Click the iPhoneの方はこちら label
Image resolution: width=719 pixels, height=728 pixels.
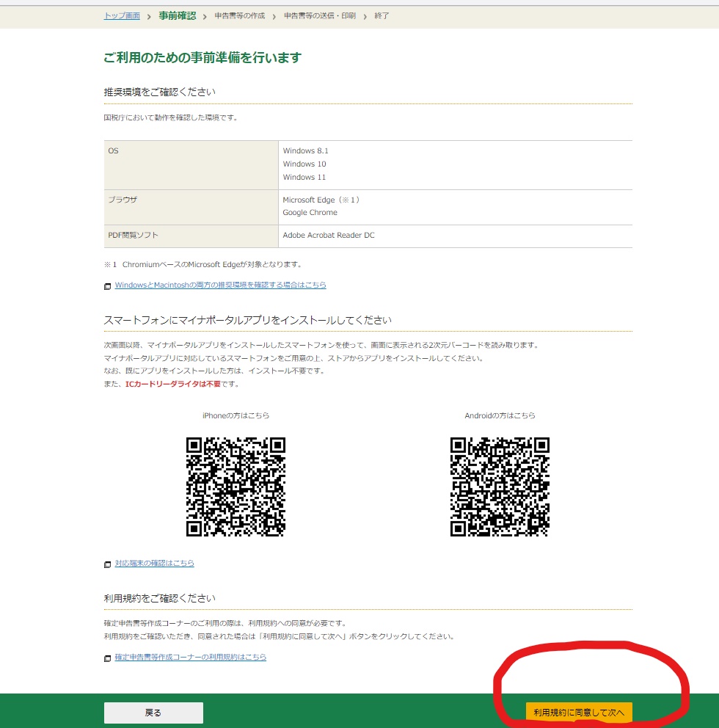[236, 415]
